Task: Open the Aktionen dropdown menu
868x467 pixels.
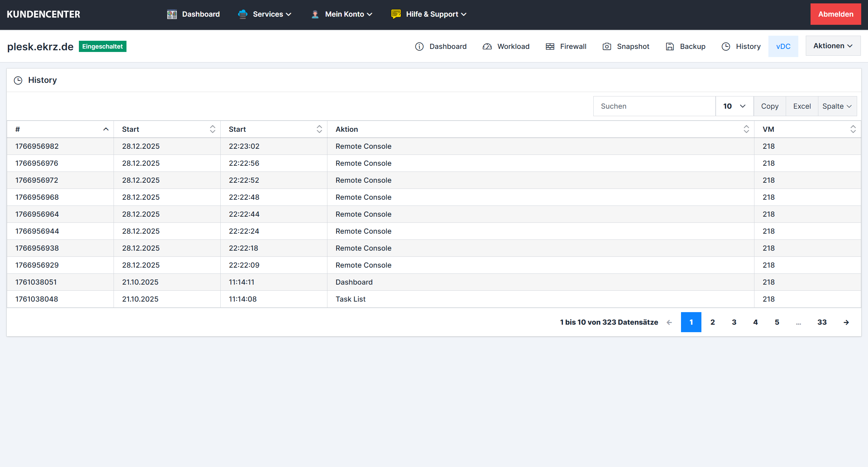Action: tap(833, 46)
